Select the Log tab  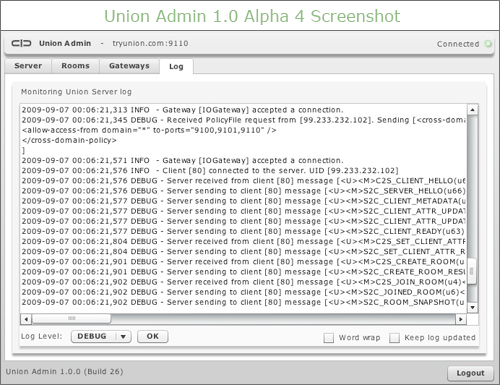[176, 66]
